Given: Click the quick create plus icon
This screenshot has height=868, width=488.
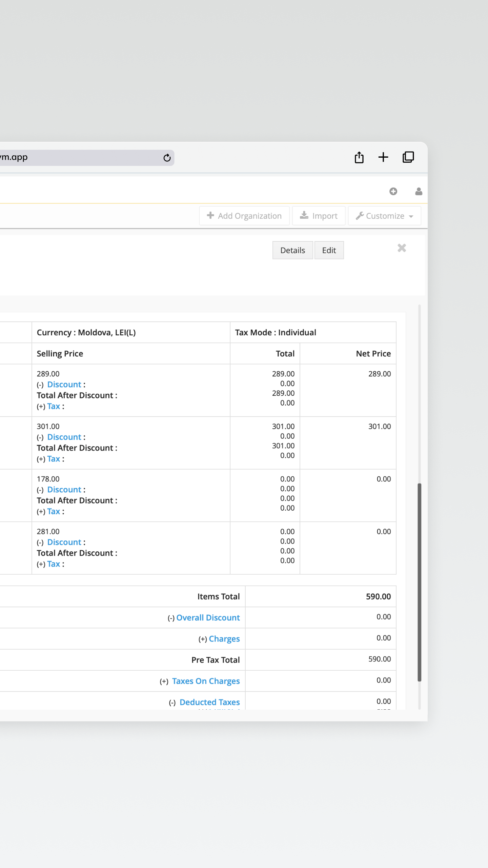Looking at the screenshot, I should point(393,192).
